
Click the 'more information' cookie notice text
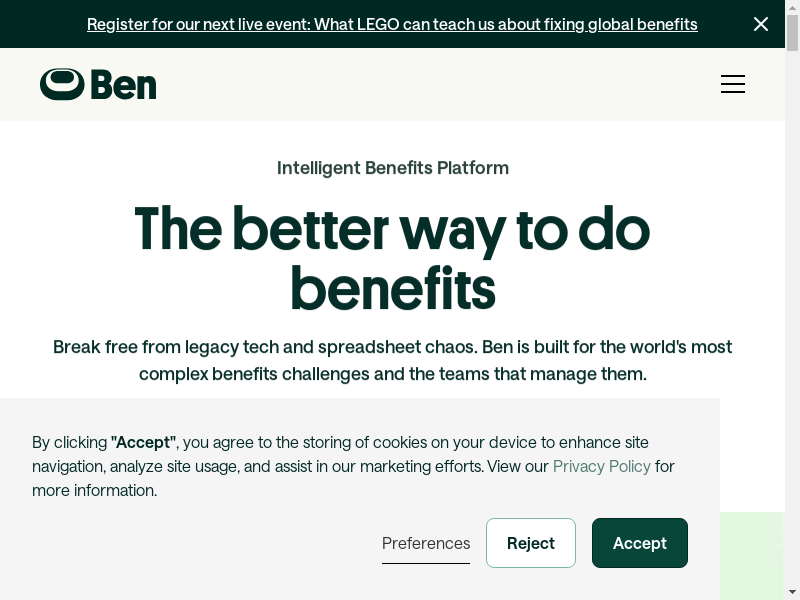tap(94, 490)
